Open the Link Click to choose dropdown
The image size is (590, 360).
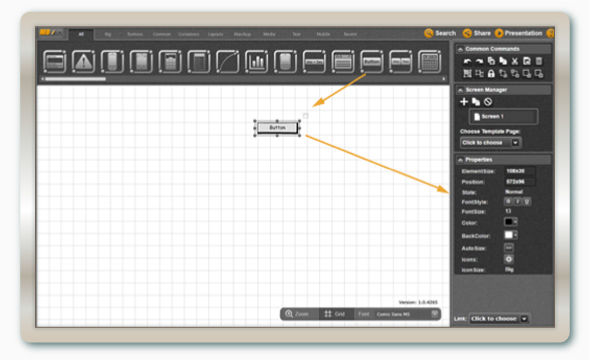[x=499, y=319]
